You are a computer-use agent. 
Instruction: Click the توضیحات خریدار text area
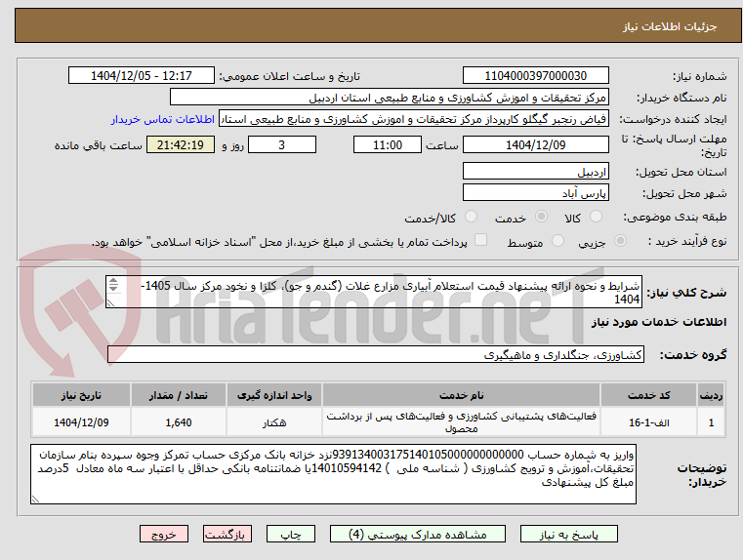(x=333, y=474)
